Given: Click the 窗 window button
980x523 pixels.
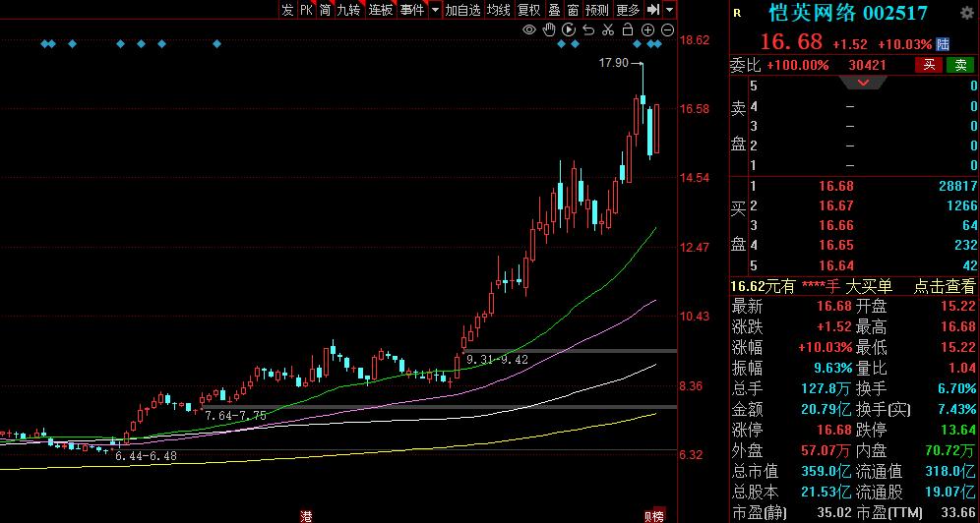Looking at the screenshot, I should point(573,10).
